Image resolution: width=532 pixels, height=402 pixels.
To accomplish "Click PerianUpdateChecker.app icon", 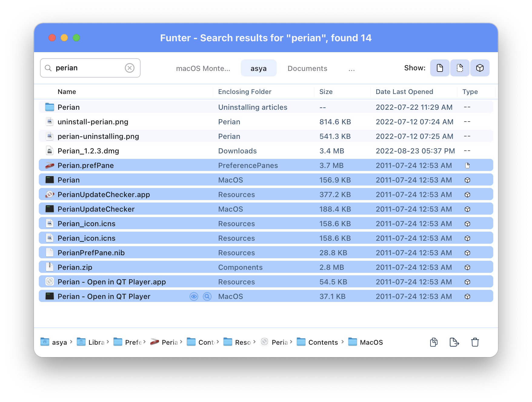I will pos(50,194).
